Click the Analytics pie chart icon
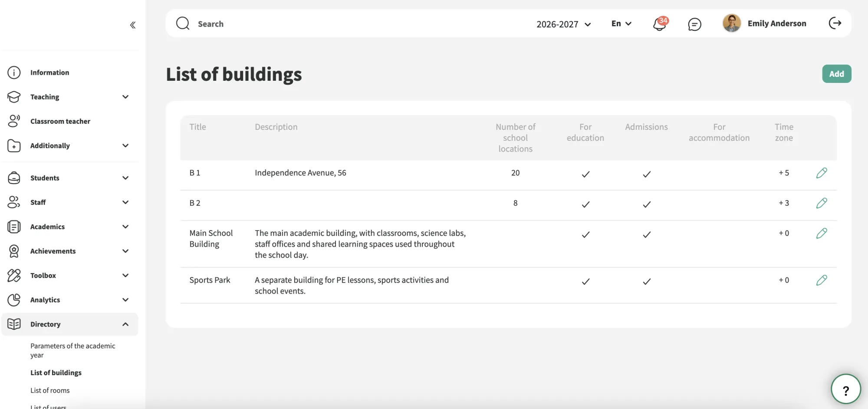Screen dimensions: 868x409 pyautogui.click(x=14, y=300)
